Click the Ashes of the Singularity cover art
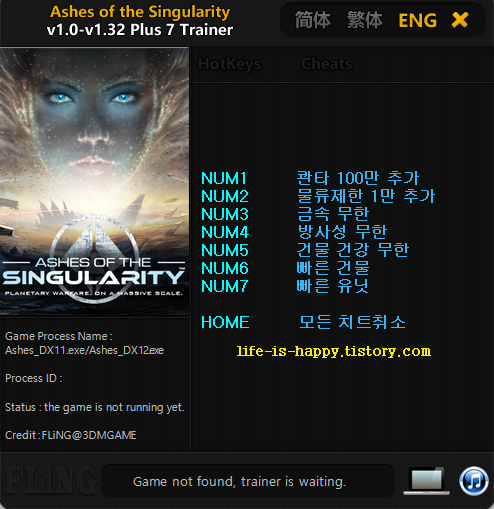The width and height of the screenshot is (494, 509). pyautogui.click(x=95, y=181)
